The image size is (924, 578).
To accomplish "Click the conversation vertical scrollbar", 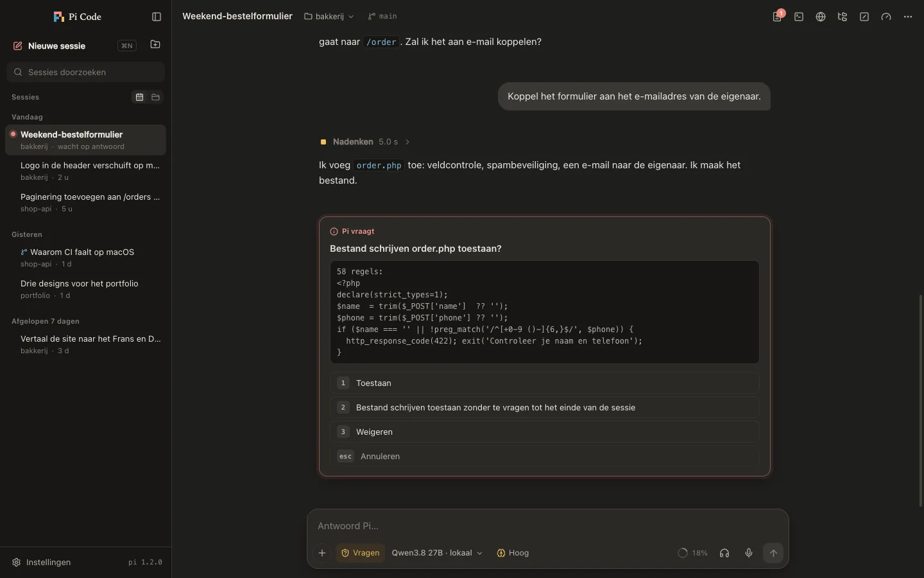I will 920,400.
